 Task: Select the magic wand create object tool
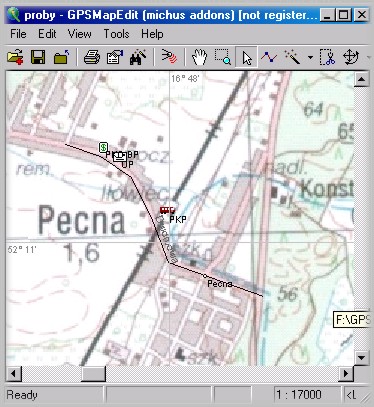coord(292,57)
